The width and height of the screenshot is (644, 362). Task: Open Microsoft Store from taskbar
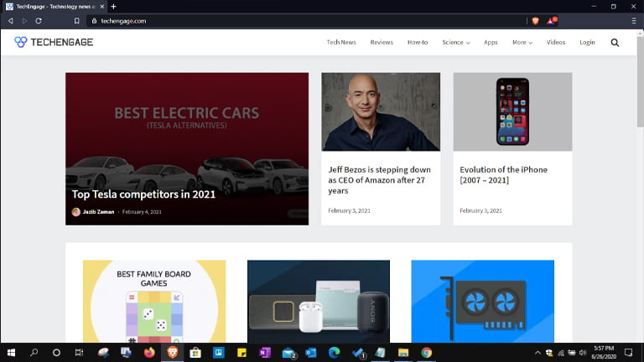pyautogui.click(x=195, y=353)
